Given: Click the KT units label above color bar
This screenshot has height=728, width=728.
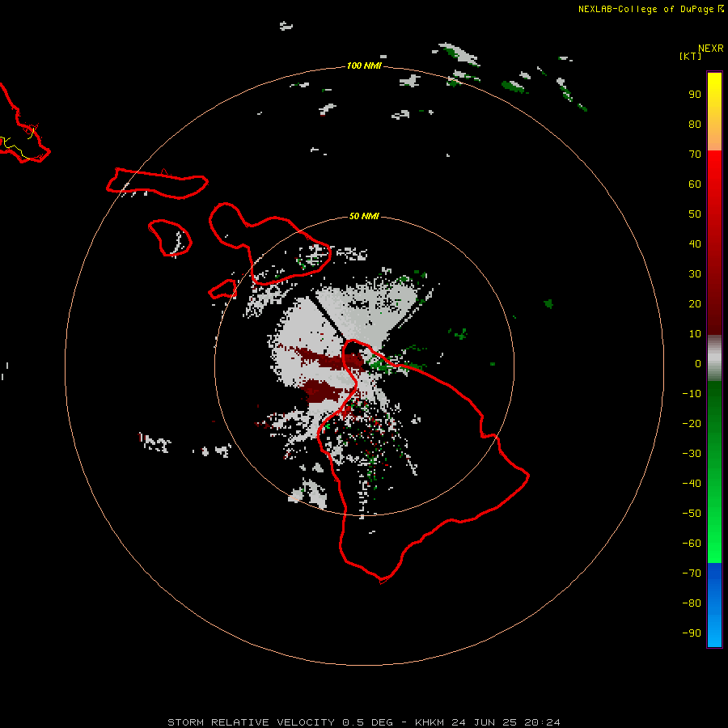Looking at the screenshot, I should coord(690,56).
